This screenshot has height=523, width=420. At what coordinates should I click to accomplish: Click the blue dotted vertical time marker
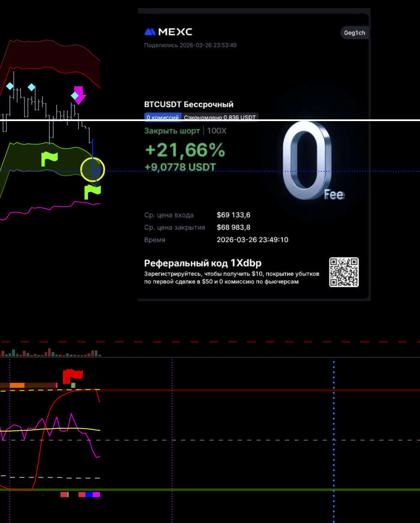coord(333,429)
